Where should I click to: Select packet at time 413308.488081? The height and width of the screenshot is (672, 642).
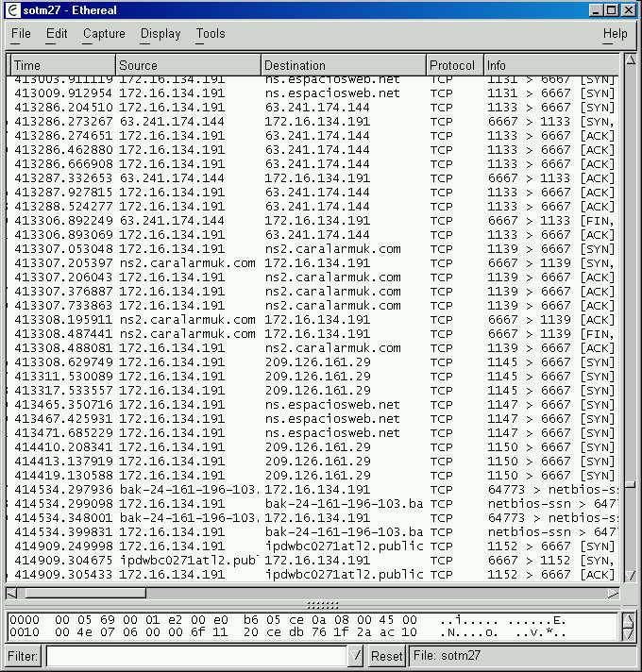(313, 347)
